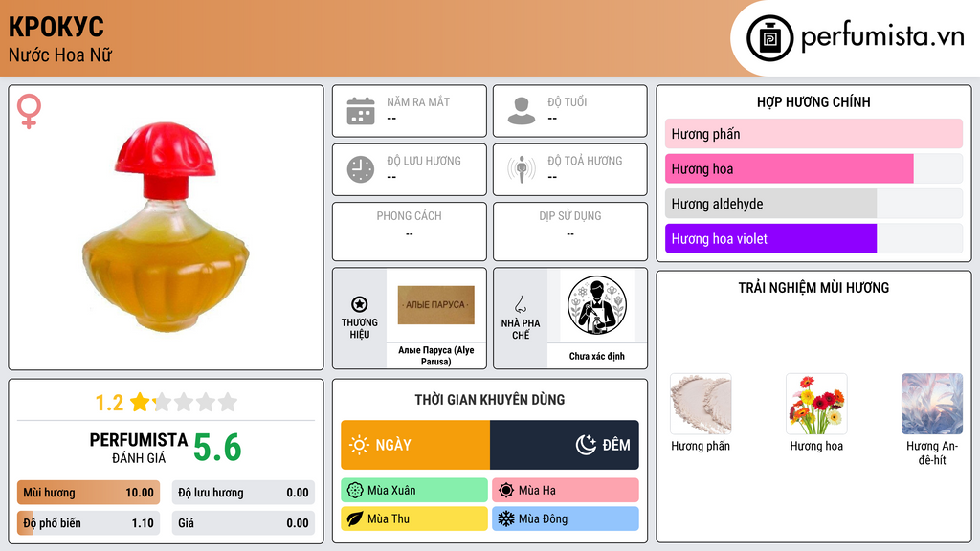
Task: Click the КРОКУС perfume title
Action: 56,27
